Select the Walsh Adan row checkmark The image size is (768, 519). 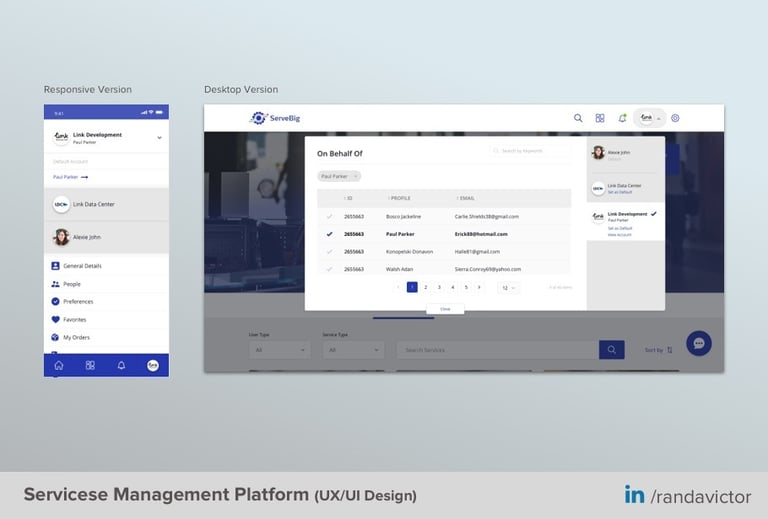pos(329,269)
